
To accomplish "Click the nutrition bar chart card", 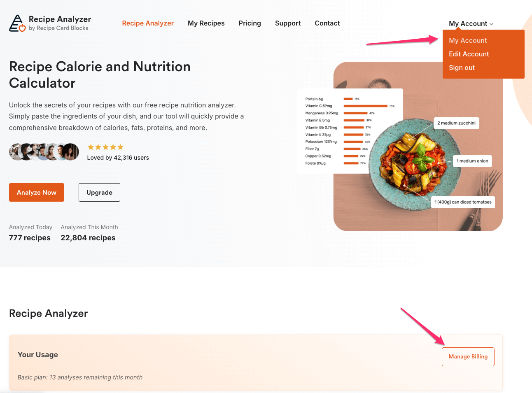I will click(350, 131).
